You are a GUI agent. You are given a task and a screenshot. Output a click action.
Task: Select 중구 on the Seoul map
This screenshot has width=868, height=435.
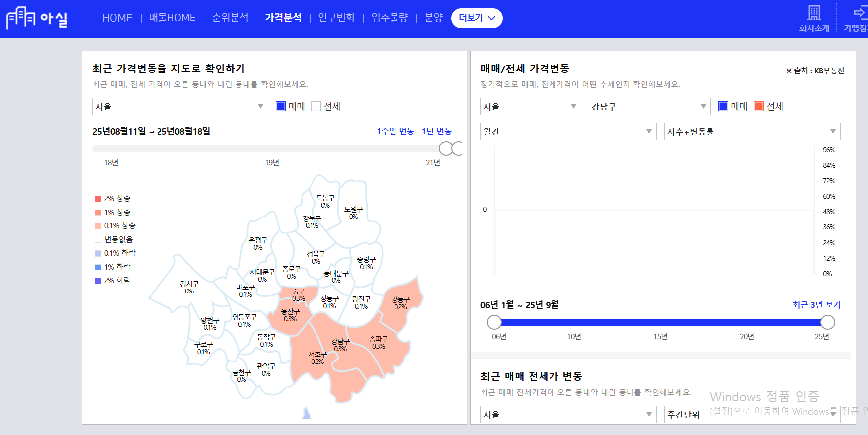pos(298,294)
